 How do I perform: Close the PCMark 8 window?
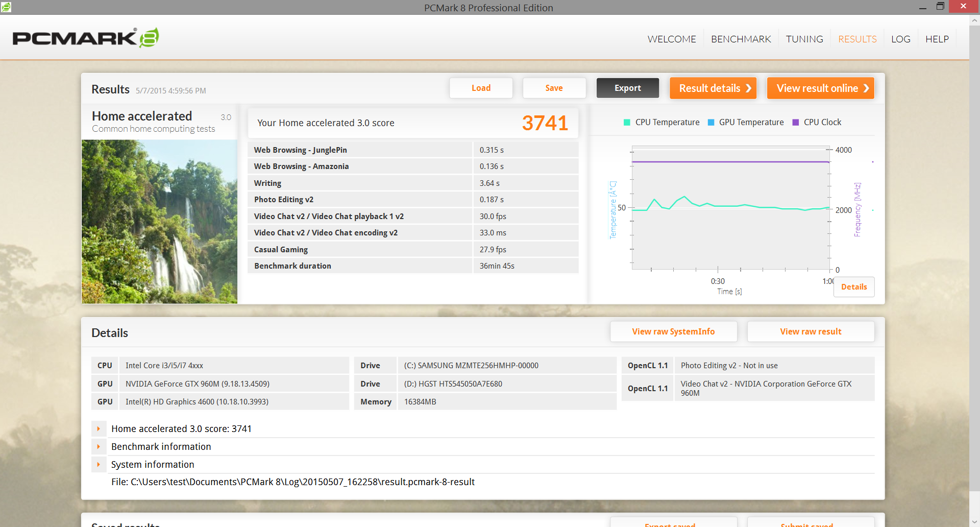pyautogui.click(x=963, y=7)
